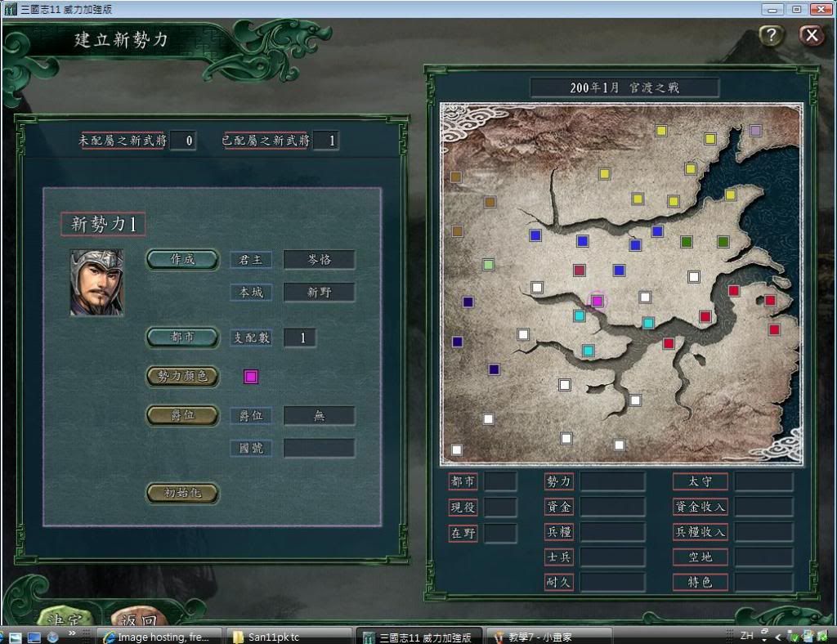Click the 爵位 rank button
This screenshot has width=837, height=644.
pos(182,415)
